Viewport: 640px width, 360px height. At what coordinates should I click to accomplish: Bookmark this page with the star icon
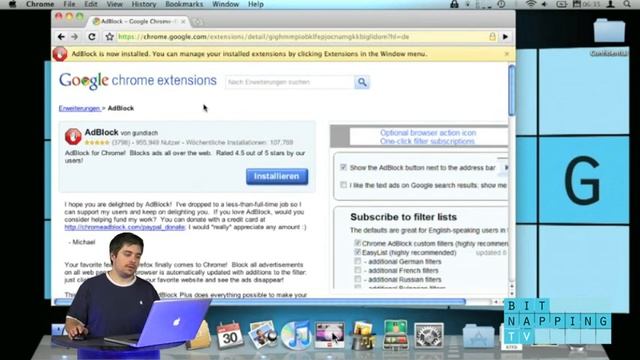coord(109,37)
